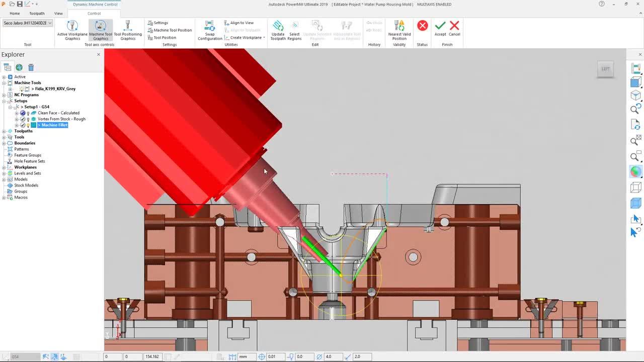The width and height of the screenshot is (644, 362).
Task: Expand the Active tree node
Action: [x=4, y=77]
